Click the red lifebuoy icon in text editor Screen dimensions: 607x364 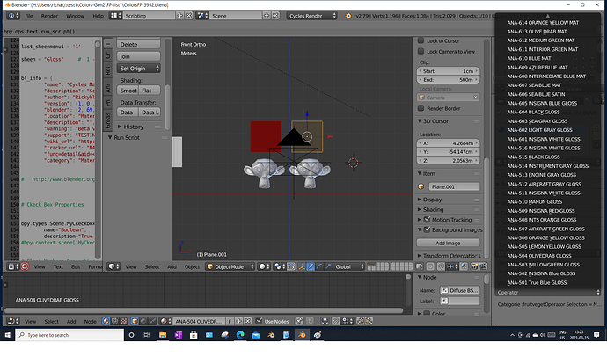25,266
